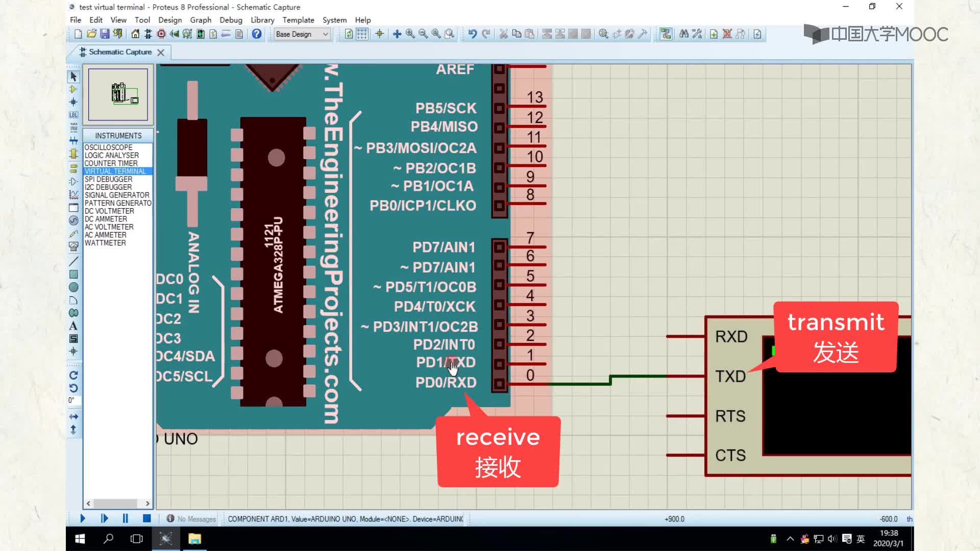Click the Stop simulation button

point(146,518)
